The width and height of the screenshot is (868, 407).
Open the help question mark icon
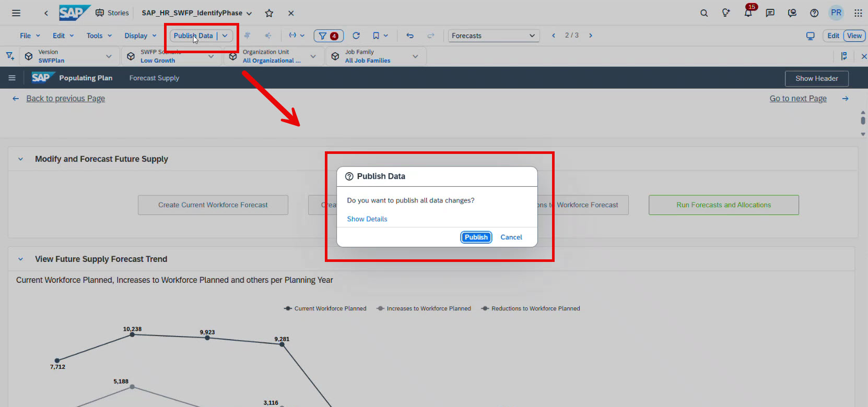pos(814,13)
